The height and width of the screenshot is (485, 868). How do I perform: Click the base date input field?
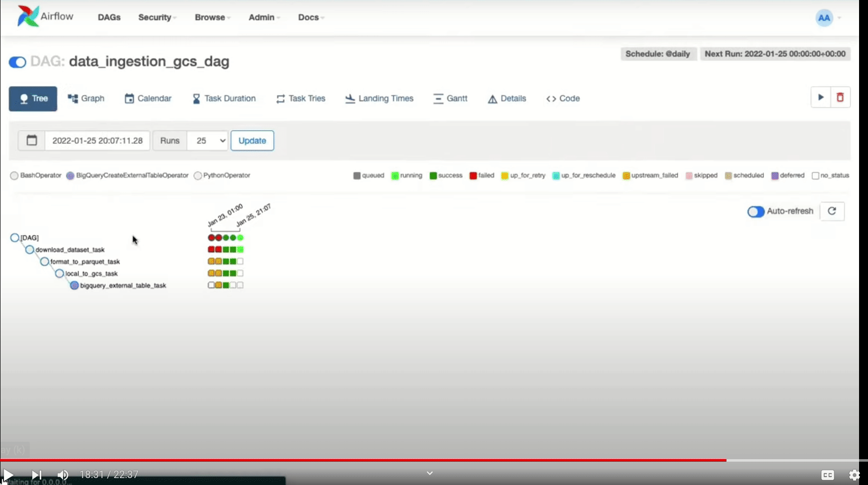[x=97, y=140]
